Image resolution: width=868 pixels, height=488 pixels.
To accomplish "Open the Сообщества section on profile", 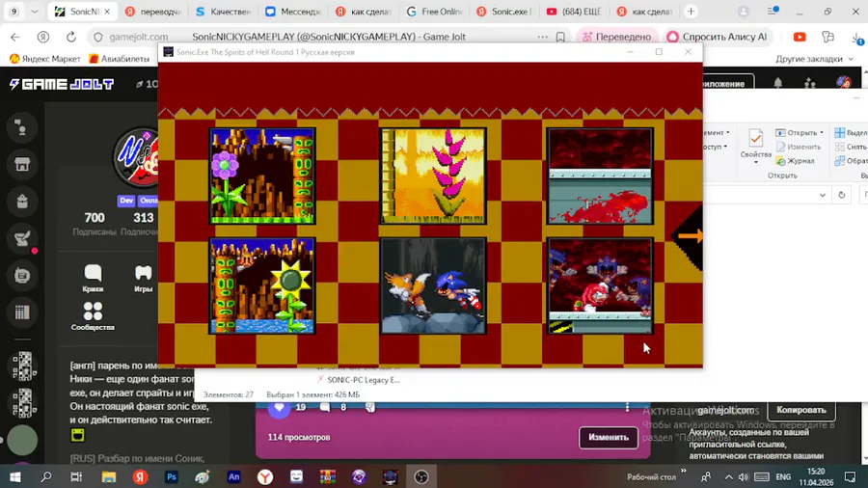I will click(93, 316).
